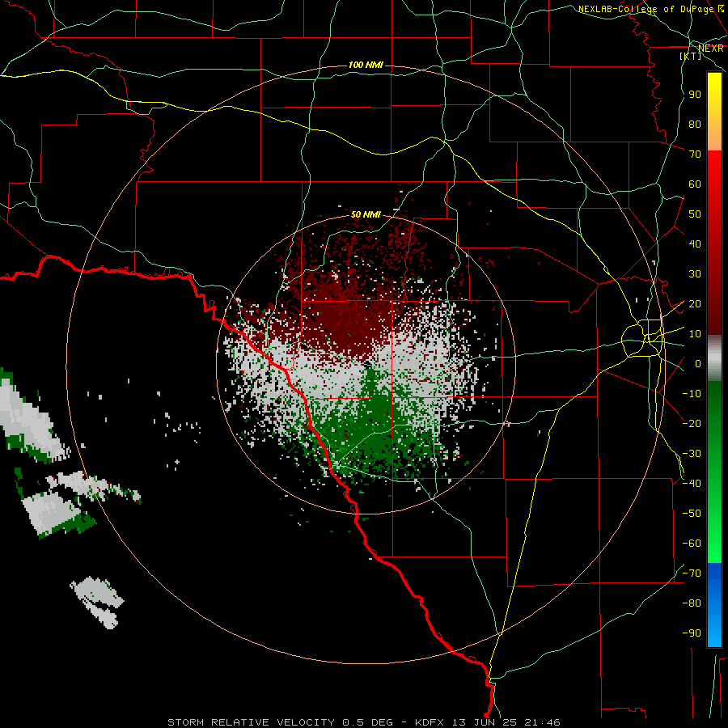The height and width of the screenshot is (728, 728).
Task: Click the "50 NMI" range ring label
Action: pyautogui.click(x=366, y=214)
